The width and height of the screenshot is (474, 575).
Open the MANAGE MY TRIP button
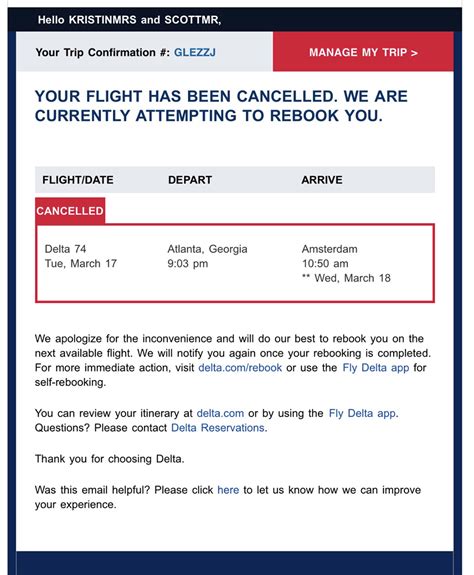click(363, 52)
